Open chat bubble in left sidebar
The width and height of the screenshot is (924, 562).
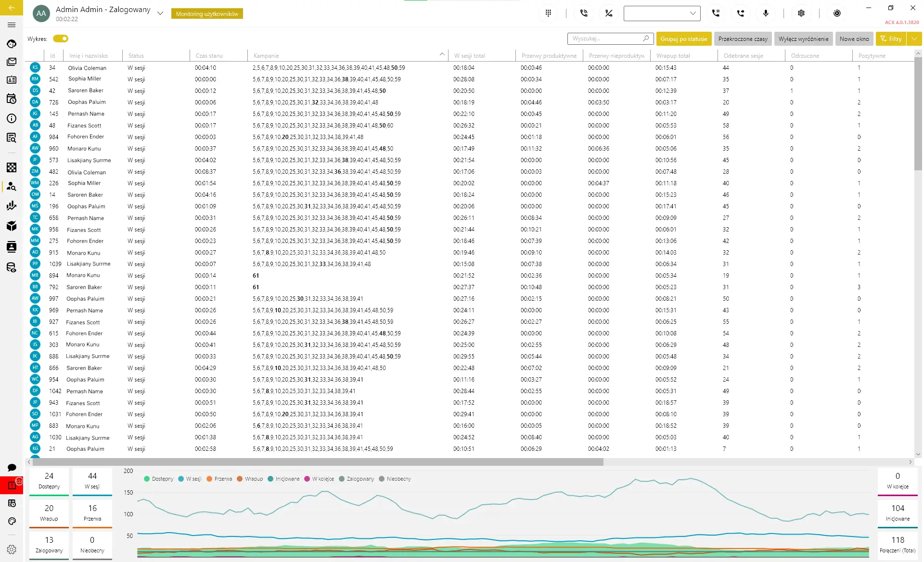[12, 467]
